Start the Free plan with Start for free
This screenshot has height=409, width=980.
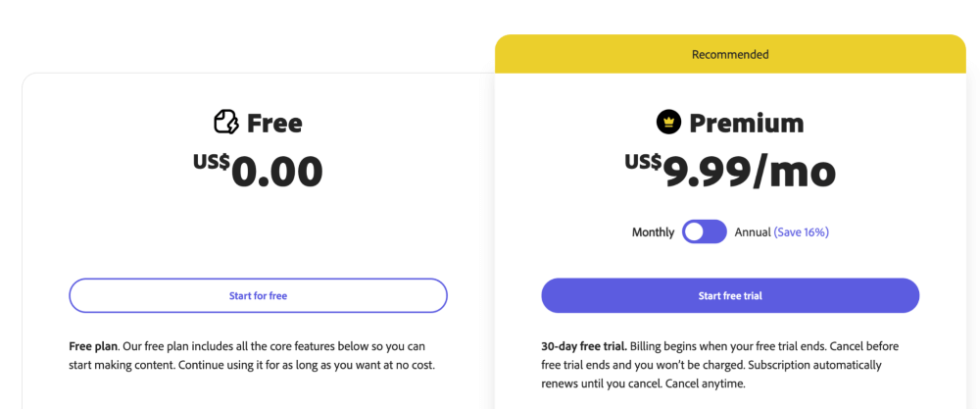tap(258, 296)
